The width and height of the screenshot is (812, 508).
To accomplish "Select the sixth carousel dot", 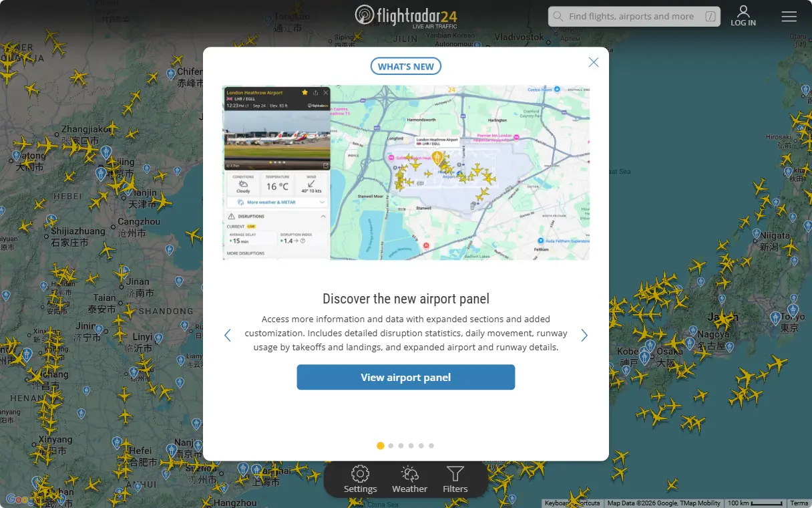I will (431, 446).
